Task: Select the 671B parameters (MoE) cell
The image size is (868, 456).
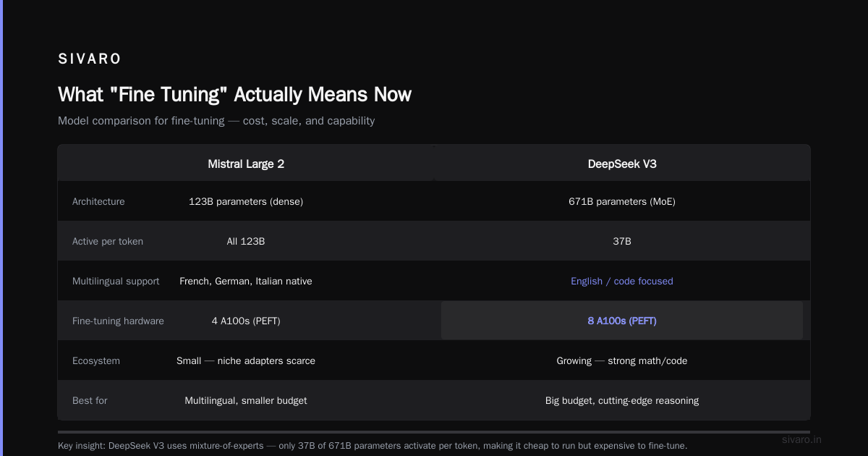Action: coord(622,201)
